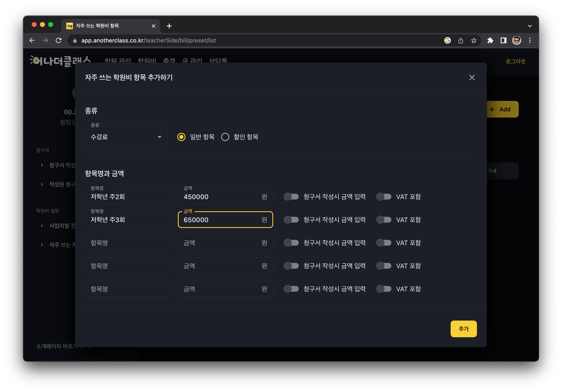Click the share icon in address bar
562x392 pixels.
click(x=461, y=40)
